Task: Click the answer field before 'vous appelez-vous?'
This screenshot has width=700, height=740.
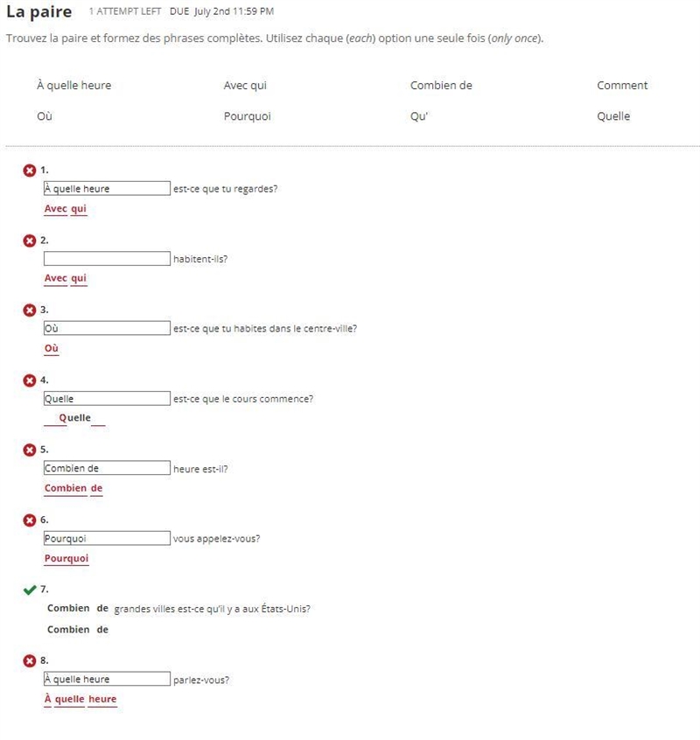Action: (x=107, y=539)
